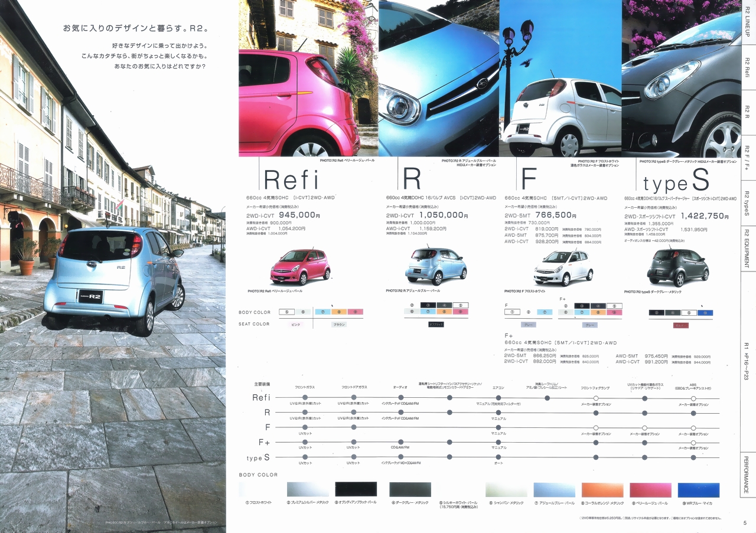The image size is (756, 533).
Task: Click the small white F car image
Action: (563, 267)
